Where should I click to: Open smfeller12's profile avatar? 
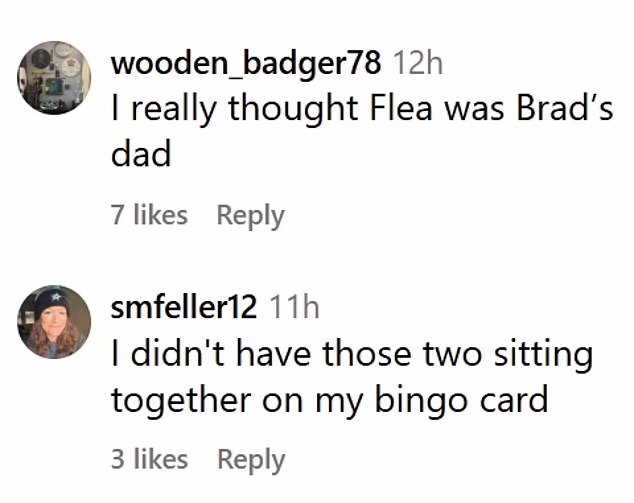[x=54, y=320]
